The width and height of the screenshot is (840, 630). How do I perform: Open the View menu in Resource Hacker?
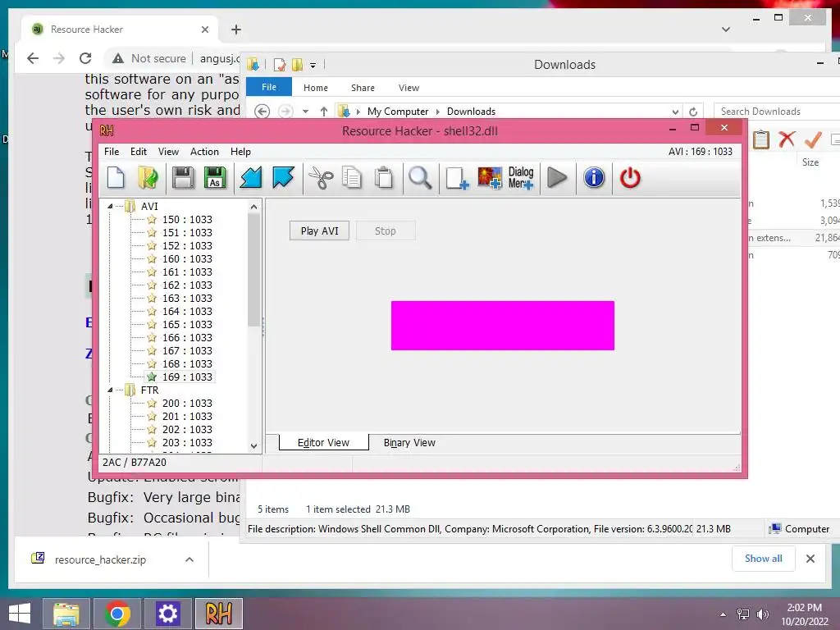click(x=168, y=152)
